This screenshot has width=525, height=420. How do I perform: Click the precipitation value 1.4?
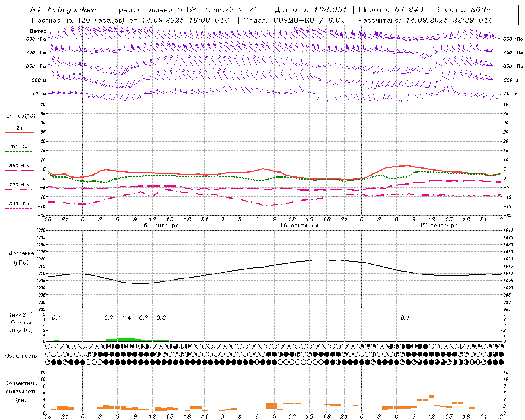[x=126, y=318]
